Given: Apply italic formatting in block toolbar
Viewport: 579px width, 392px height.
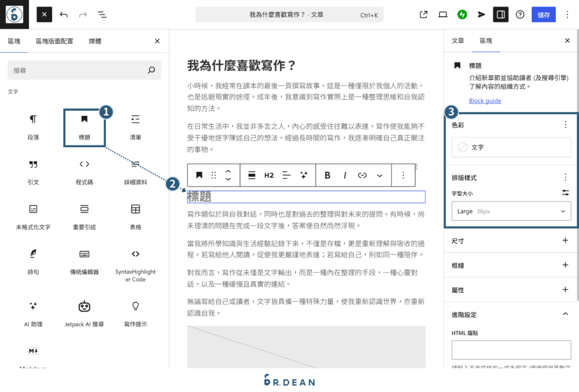Looking at the screenshot, I should (346, 175).
